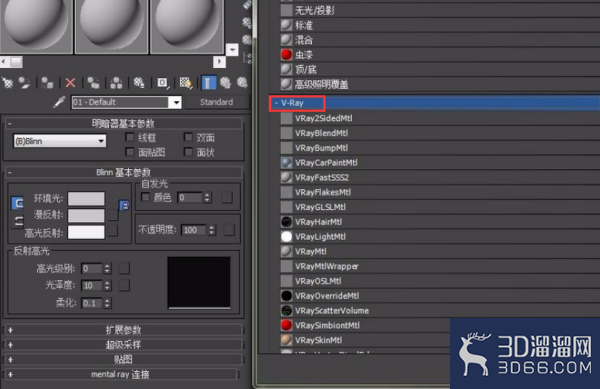
Task: Click the 高光反射 specular color swatch
Action: (86, 232)
